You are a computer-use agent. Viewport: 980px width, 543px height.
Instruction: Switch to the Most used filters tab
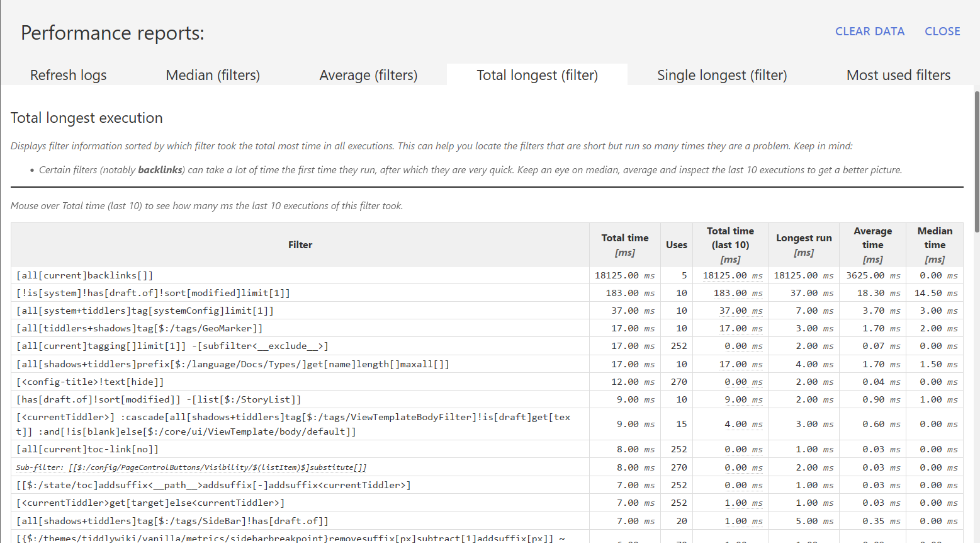(x=898, y=75)
